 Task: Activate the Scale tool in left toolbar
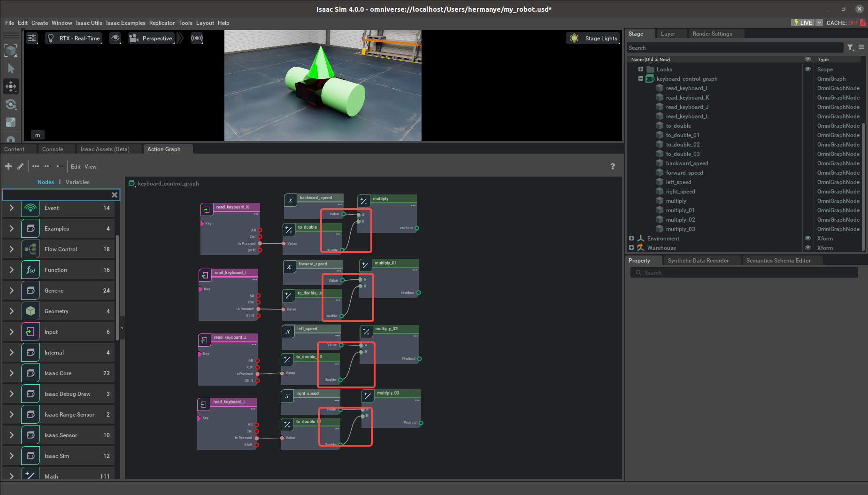[x=11, y=122]
